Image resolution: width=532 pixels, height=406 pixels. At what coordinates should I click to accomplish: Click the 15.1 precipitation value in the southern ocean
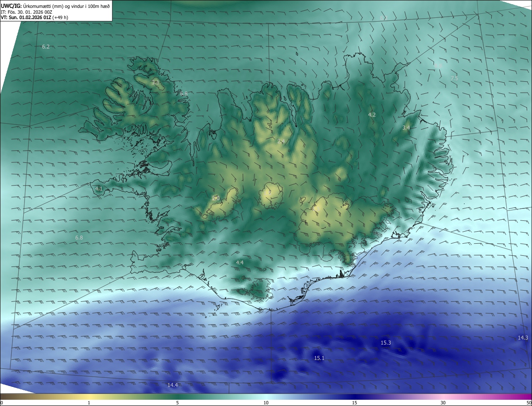tap(319, 358)
